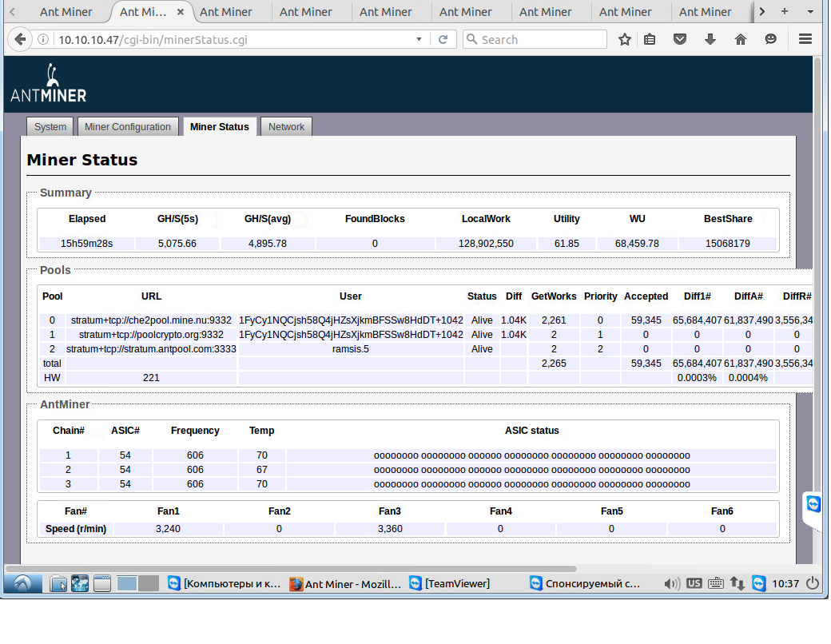Switch to the '[TeamViewer]' taskbar window
The image size is (831, 644).
point(450,583)
